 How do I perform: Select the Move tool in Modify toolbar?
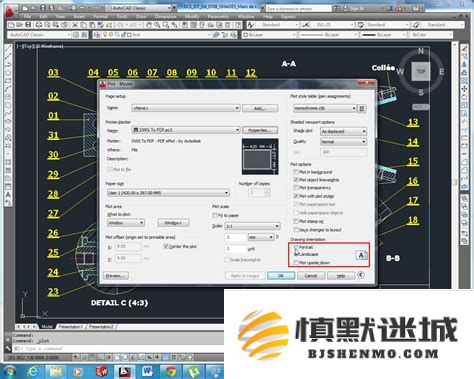click(464, 89)
